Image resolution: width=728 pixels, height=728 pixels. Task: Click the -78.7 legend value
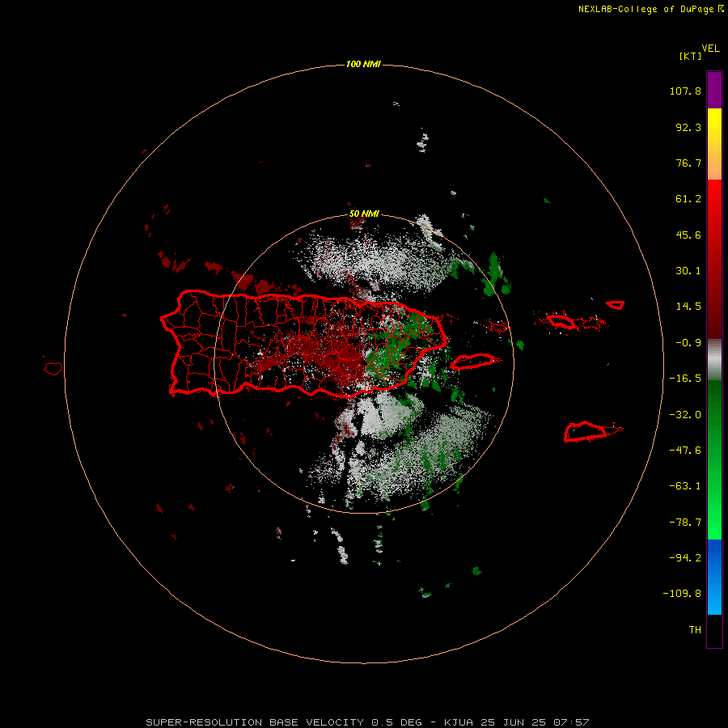[685, 523]
